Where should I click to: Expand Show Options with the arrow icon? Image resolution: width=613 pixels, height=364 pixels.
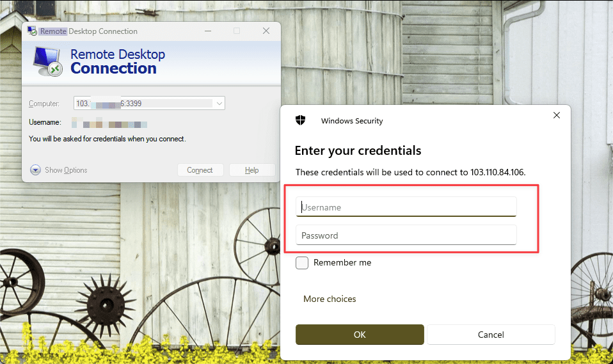[35, 170]
